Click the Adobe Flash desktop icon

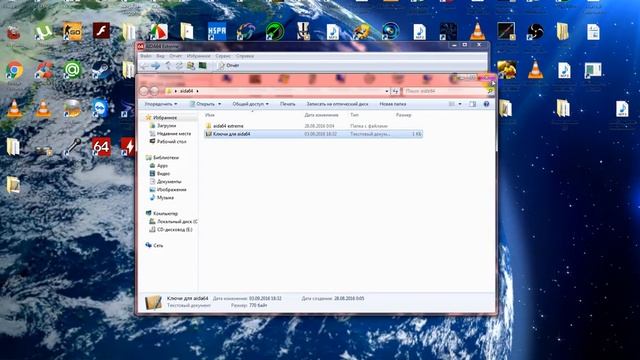[x=101, y=31]
